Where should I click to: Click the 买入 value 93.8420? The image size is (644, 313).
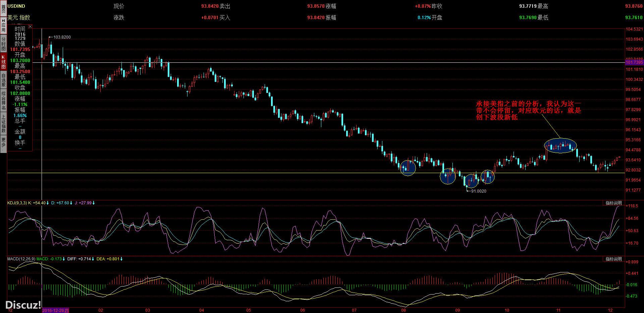tap(316, 17)
